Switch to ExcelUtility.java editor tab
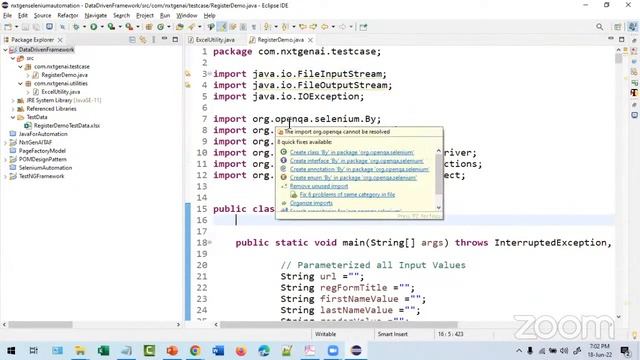Image resolution: width=640 pixels, height=360 pixels. [211, 40]
